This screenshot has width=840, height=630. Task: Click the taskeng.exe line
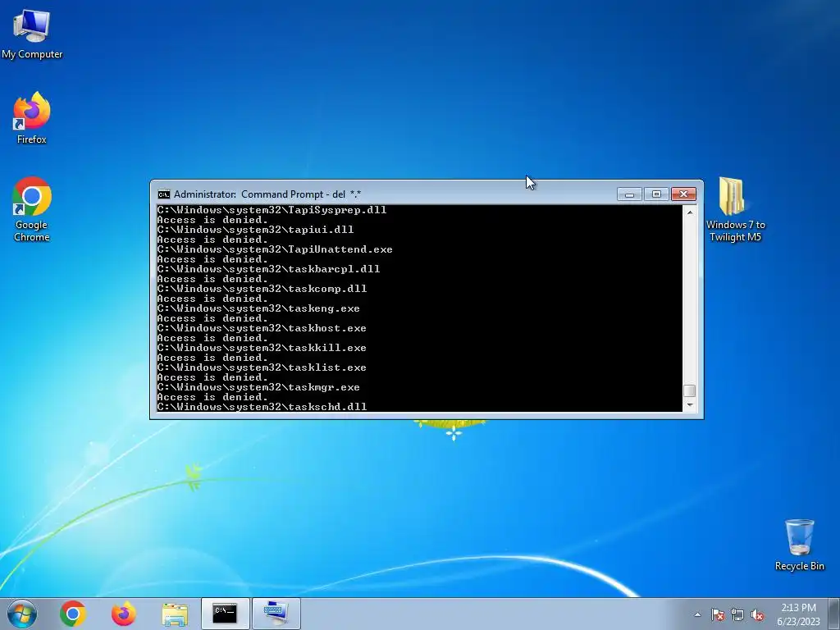pos(258,308)
